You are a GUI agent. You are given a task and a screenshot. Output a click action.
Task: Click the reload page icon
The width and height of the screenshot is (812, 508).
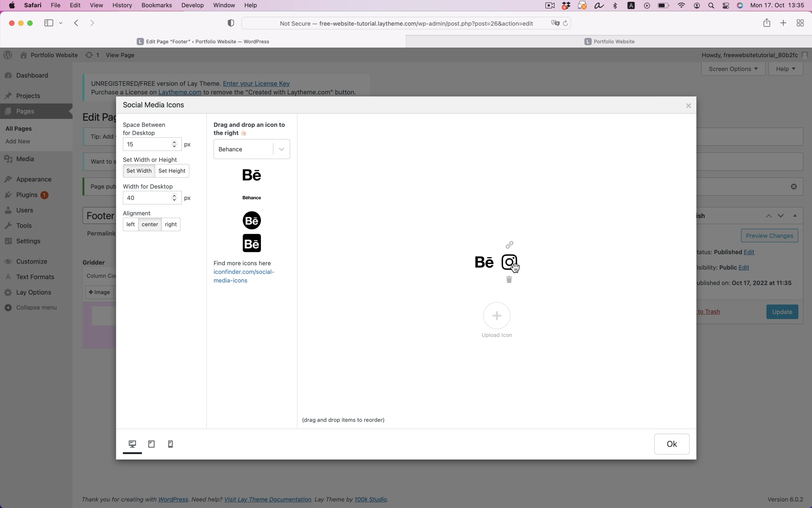pyautogui.click(x=565, y=23)
